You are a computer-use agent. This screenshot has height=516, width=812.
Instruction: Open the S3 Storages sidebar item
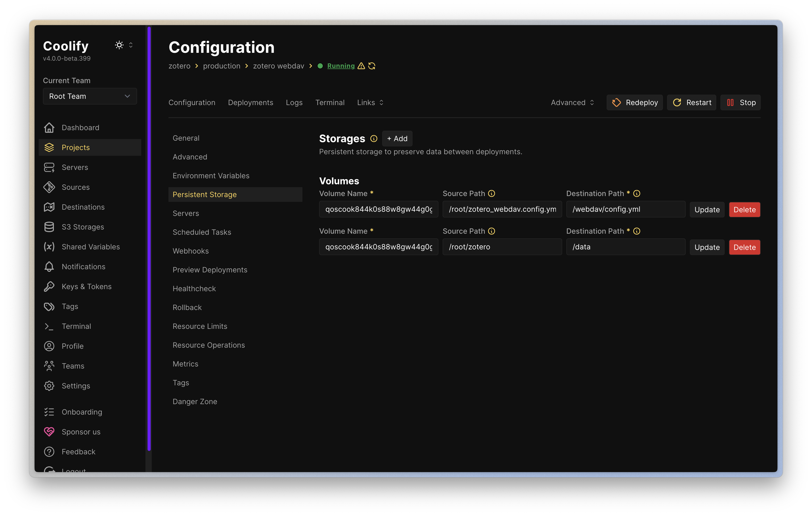(83, 227)
